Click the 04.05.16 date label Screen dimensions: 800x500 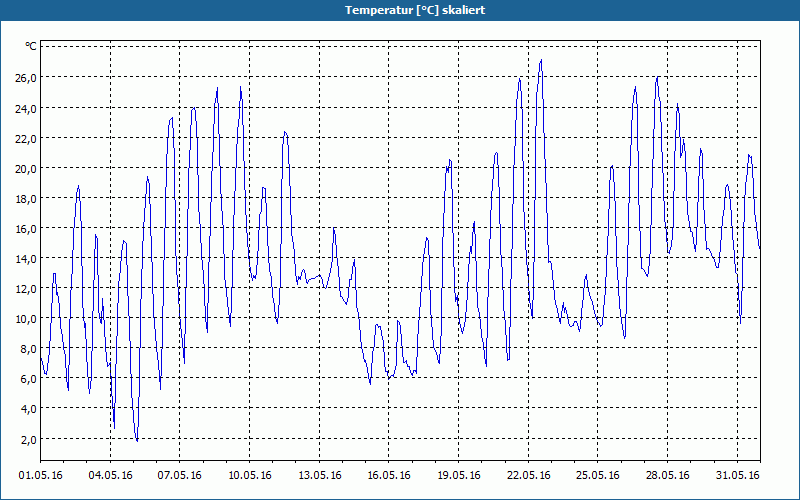(110, 476)
